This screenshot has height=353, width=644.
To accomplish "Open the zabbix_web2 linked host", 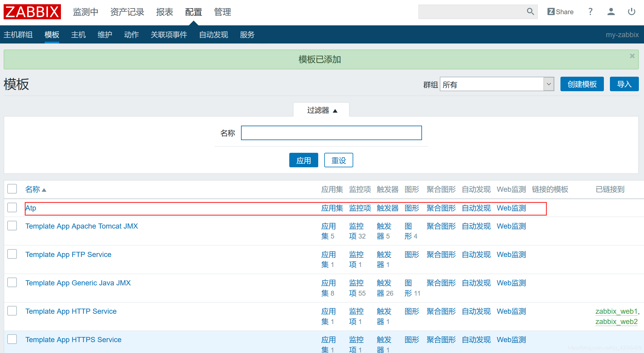I will pyautogui.click(x=616, y=322).
